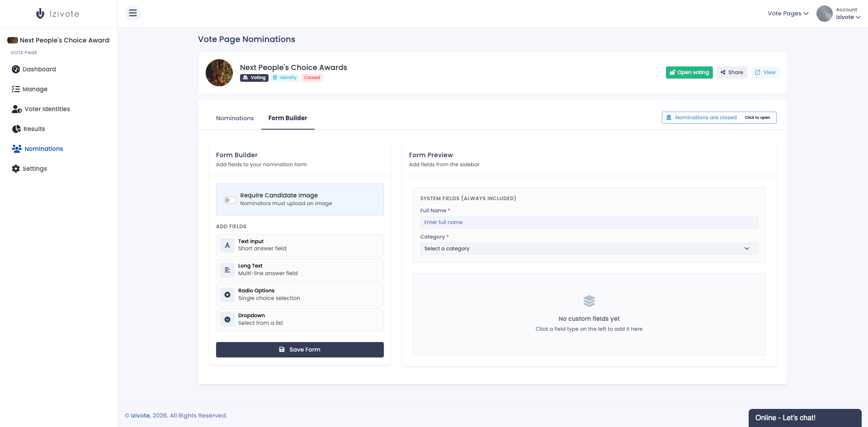The width and height of the screenshot is (868, 427).
Task: Click the Save Form button
Action: click(x=300, y=350)
